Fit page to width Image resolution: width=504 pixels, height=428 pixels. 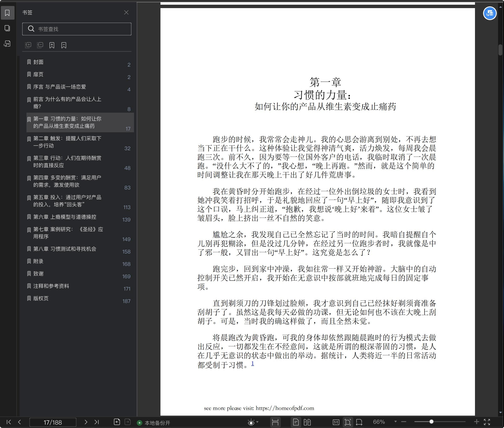click(359, 422)
